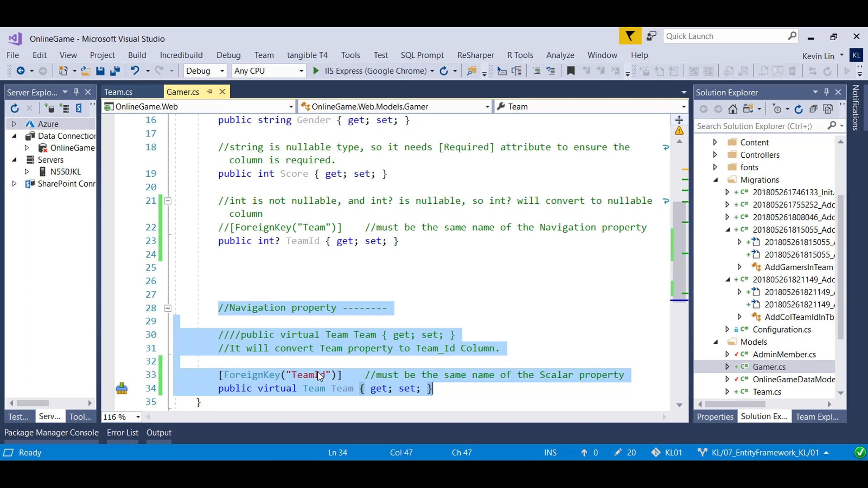This screenshot has width=868, height=488.
Task: Switch to the Team.cs tab
Action: coord(118,92)
